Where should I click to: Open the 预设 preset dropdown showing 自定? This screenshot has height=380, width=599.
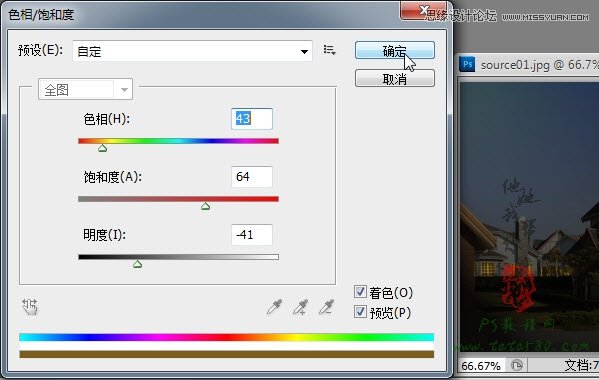pyautogui.click(x=192, y=51)
